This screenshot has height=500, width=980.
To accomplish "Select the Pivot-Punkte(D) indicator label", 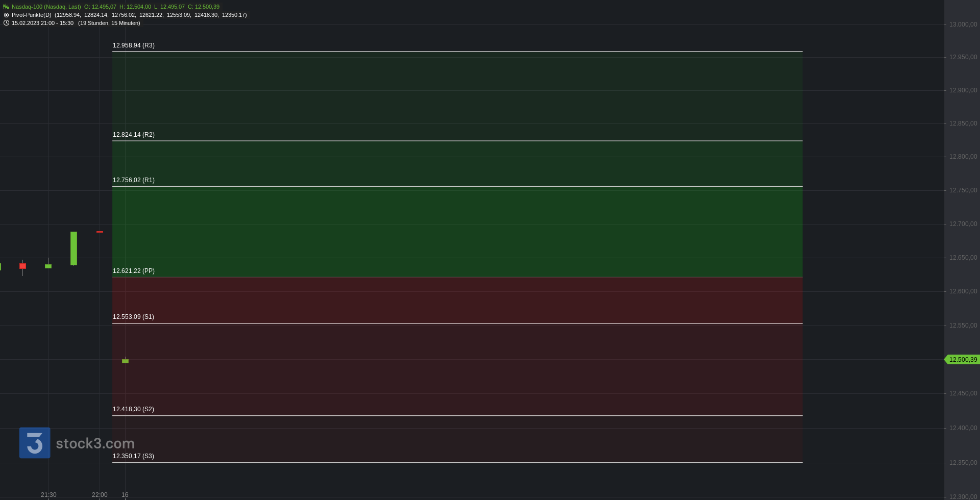I will click(x=32, y=15).
